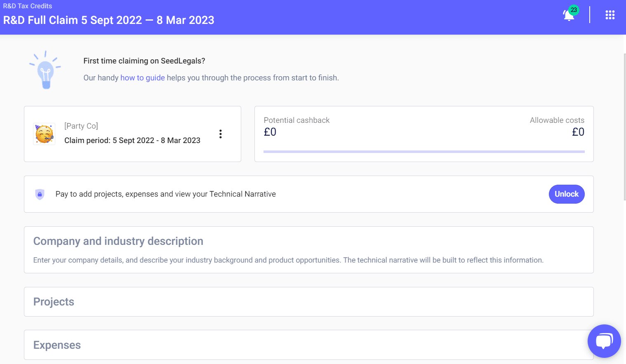Open the how to guide link
Viewport: 626px width, 364px height.
(x=142, y=78)
